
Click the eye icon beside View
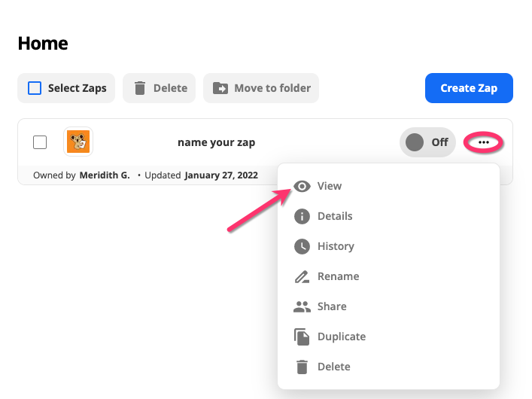pos(302,186)
